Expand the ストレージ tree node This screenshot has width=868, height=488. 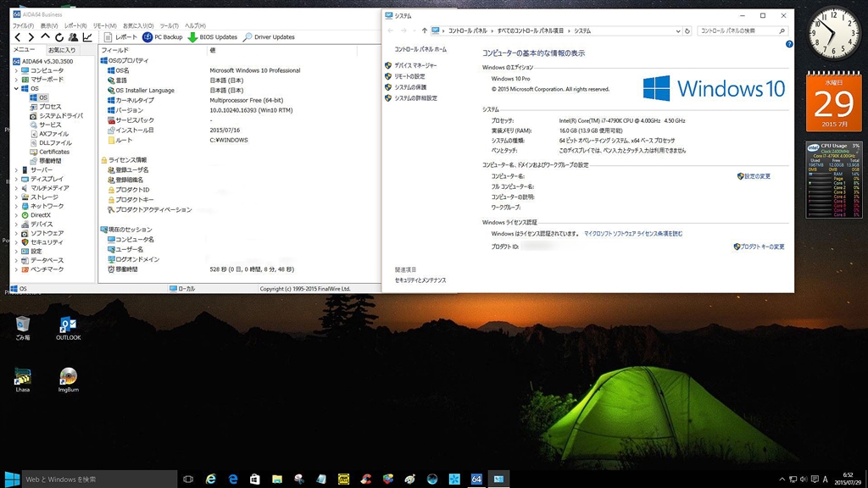(x=16, y=197)
